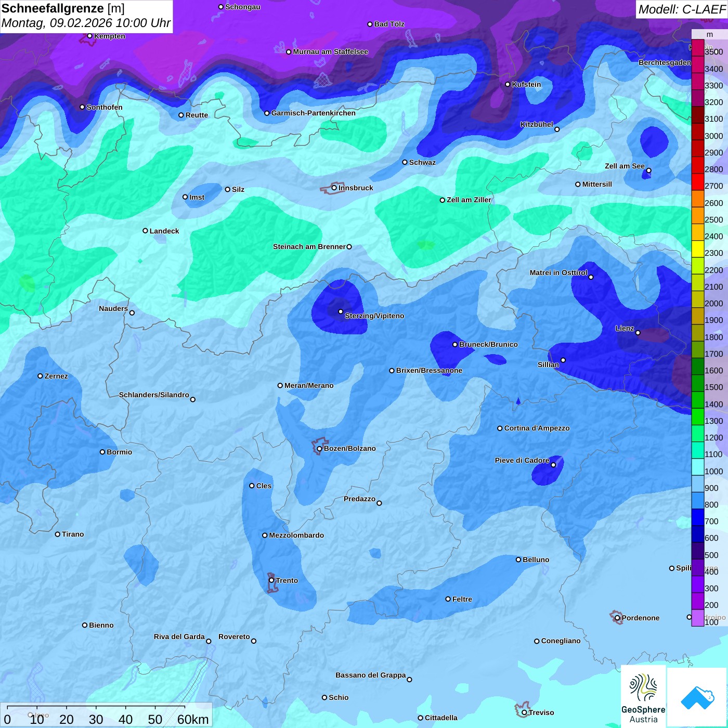Click the Schwaz location dot
Viewport: 728px width, 728px height.
[x=405, y=162]
